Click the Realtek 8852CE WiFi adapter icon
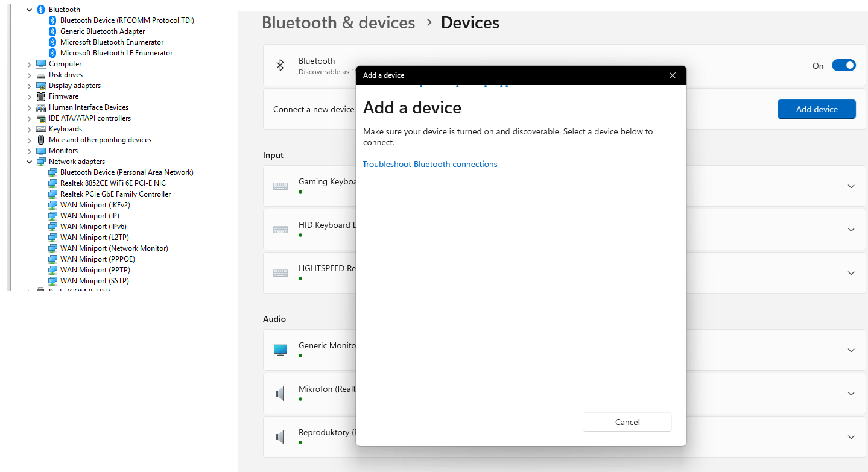This screenshot has width=868, height=472. pyautogui.click(x=52, y=183)
